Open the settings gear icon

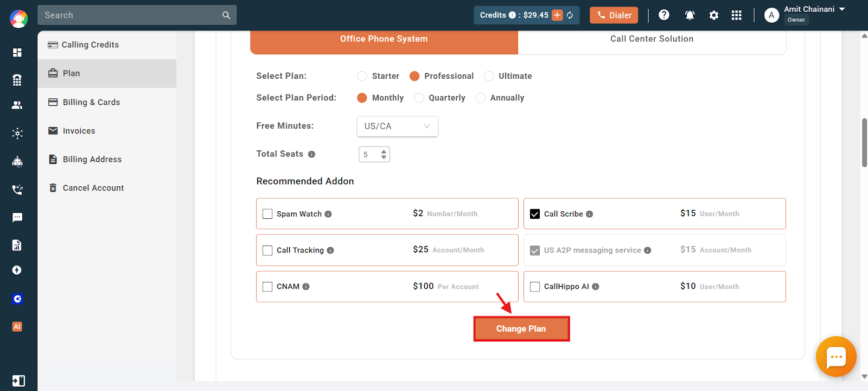tap(714, 15)
